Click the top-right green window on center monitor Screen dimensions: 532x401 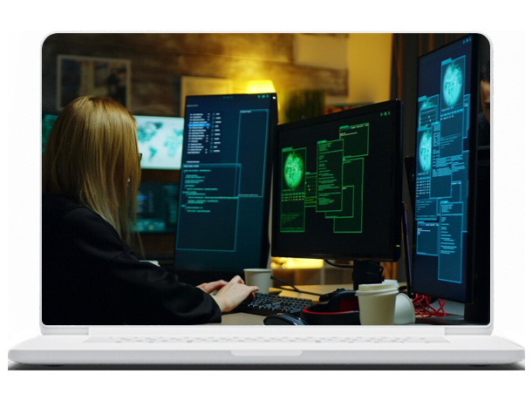point(353,139)
